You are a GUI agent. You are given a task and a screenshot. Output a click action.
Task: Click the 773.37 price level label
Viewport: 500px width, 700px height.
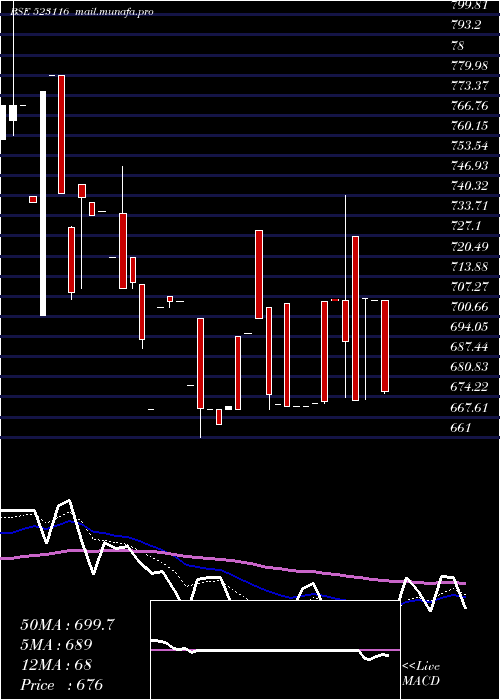point(471,86)
